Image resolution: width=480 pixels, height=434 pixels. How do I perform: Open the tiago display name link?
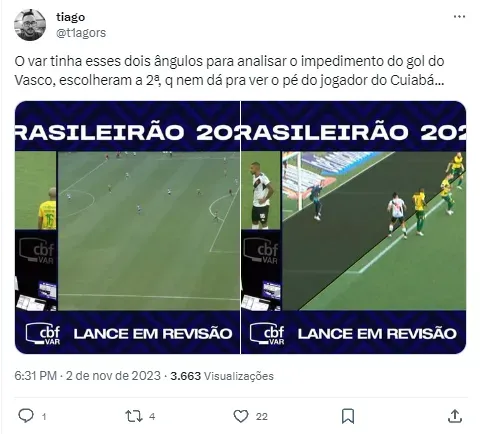click(x=71, y=17)
